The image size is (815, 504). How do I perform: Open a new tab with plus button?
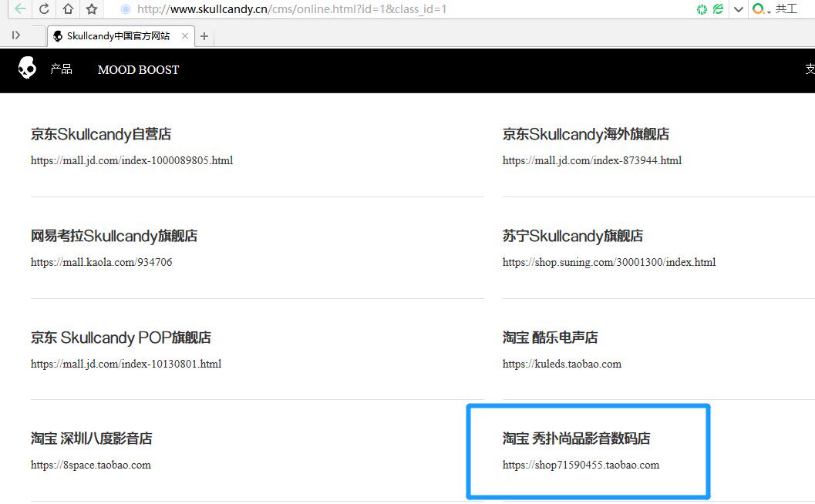[204, 36]
